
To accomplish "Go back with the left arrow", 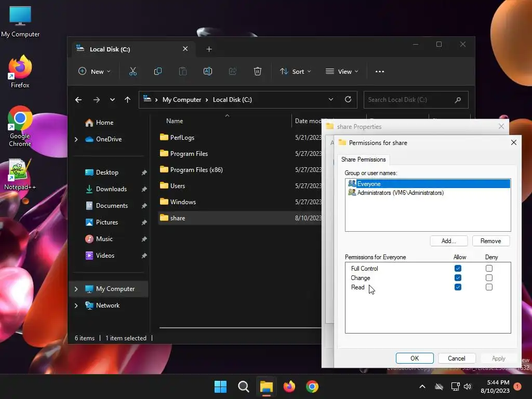I will (78, 100).
